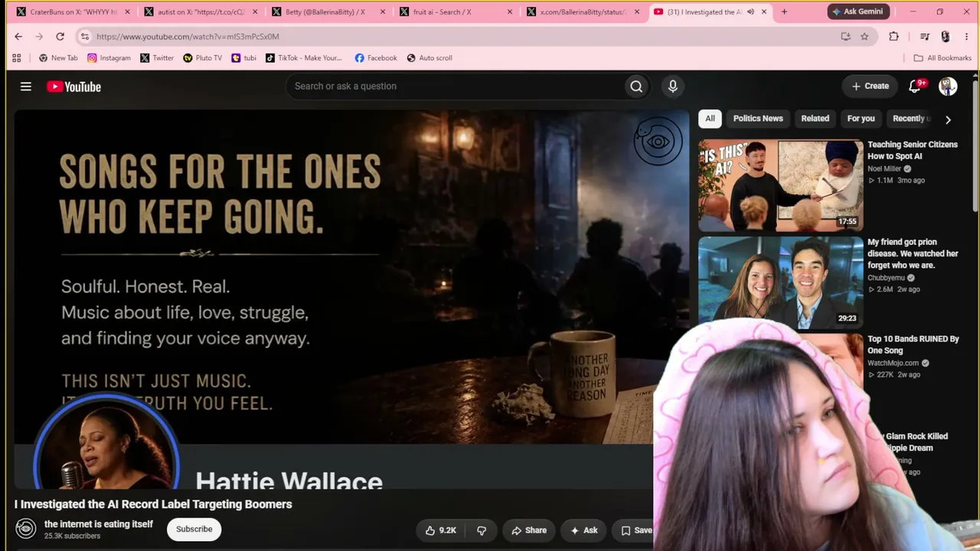980x551 pixels.
Task: Bookmark this page with the star
Action: 864,36
